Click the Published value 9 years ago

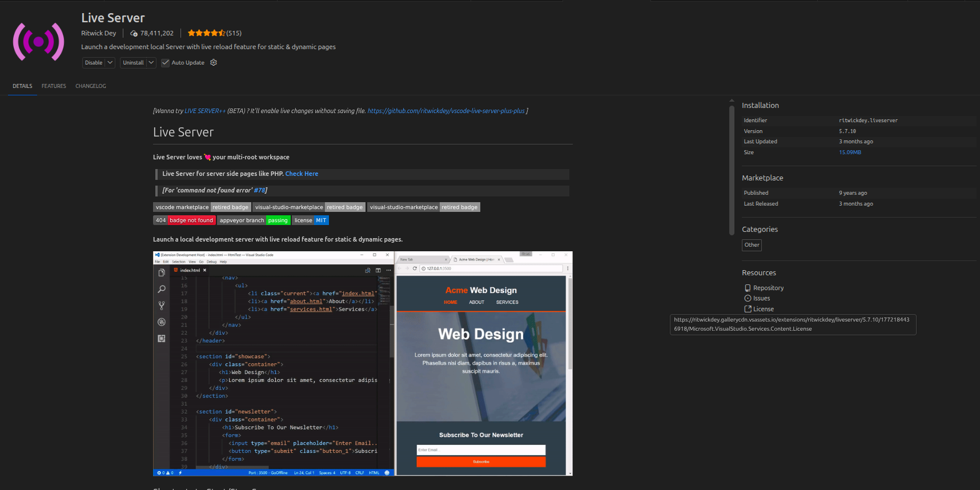[x=853, y=193]
